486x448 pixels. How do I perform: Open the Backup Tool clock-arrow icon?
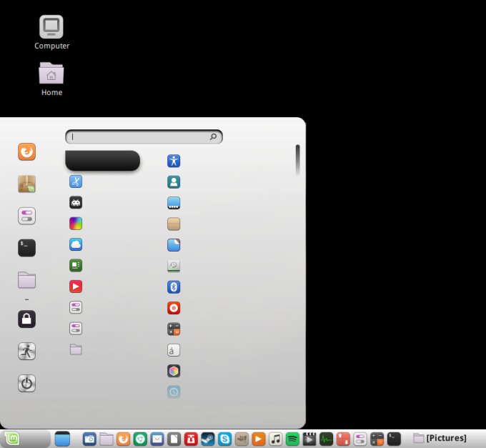[x=174, y=266]
